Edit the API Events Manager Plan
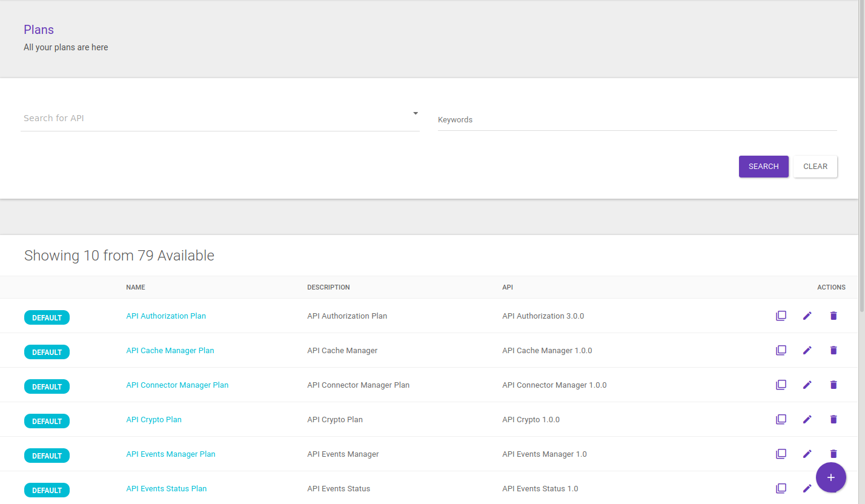Screen dimensions: 865x504 coord(807,454)
